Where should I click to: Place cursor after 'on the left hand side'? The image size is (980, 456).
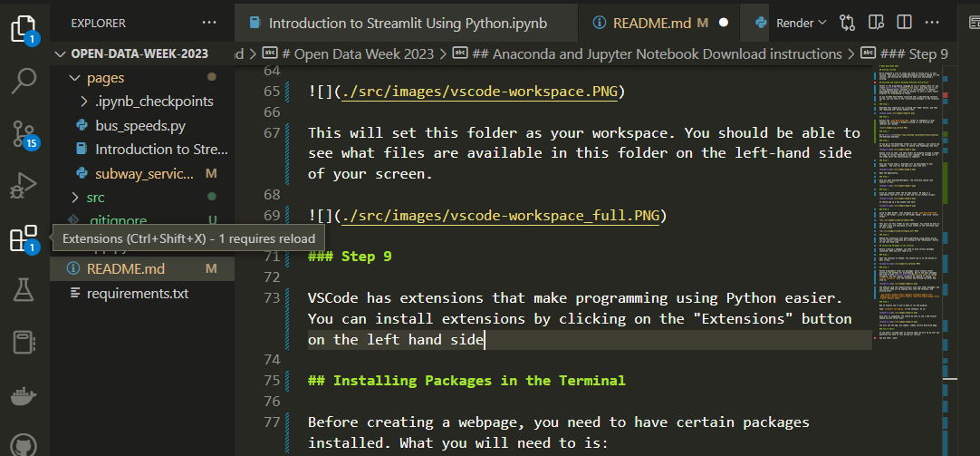[485, 340]
